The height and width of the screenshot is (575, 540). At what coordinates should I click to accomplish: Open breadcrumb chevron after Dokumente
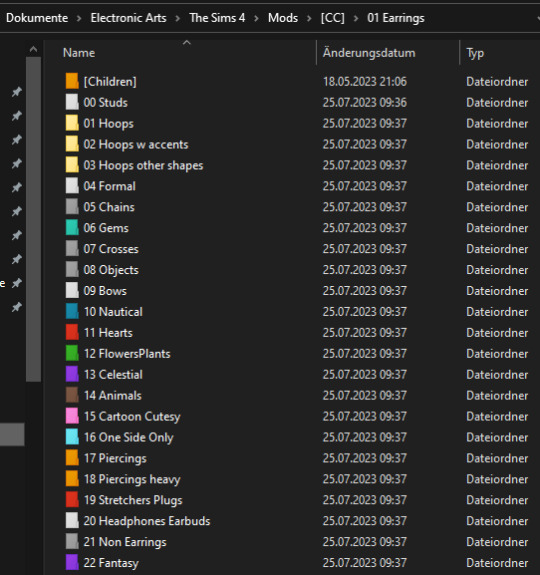pos(79,18)
